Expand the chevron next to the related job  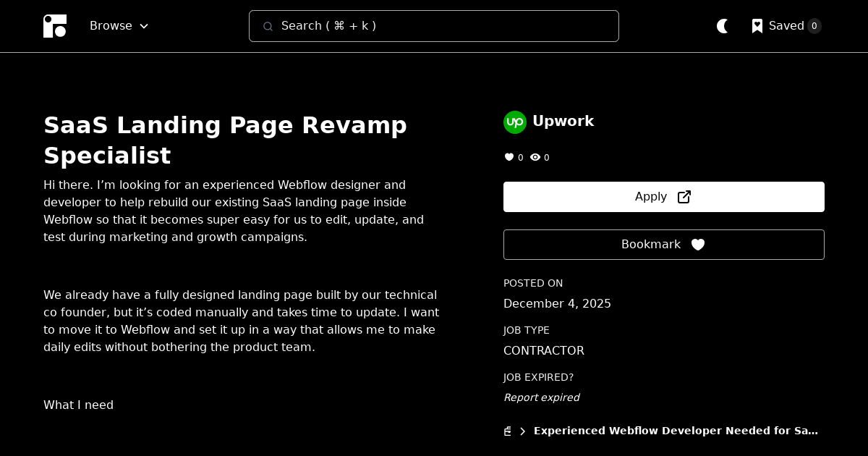point(522,431)
